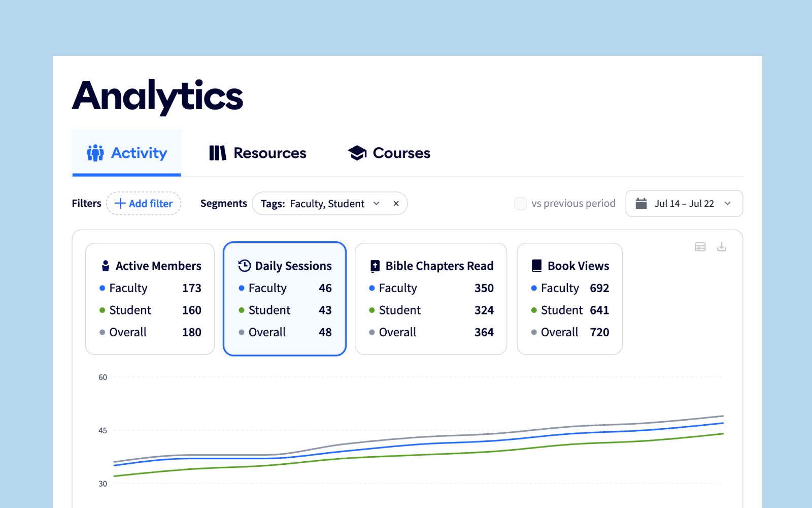
Task: Select the Bible Chapters Read card
Action: coord(431,299)
